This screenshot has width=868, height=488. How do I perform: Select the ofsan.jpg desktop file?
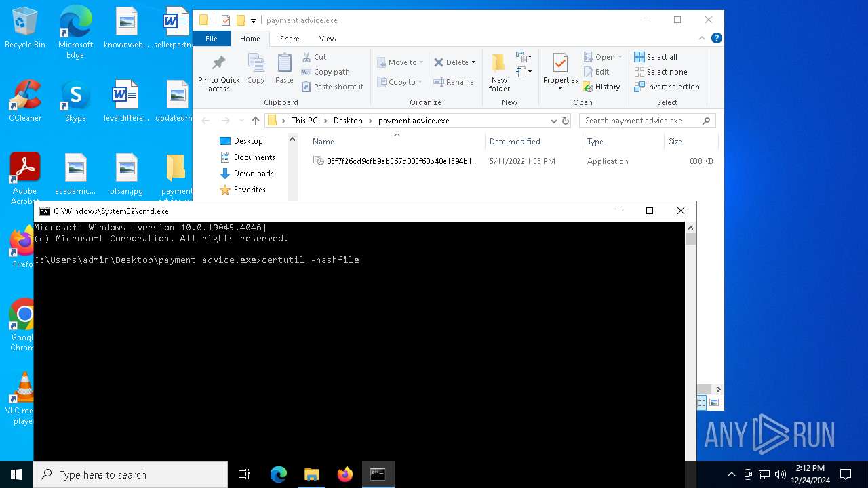pyautogui.click(x=126, y=175)
